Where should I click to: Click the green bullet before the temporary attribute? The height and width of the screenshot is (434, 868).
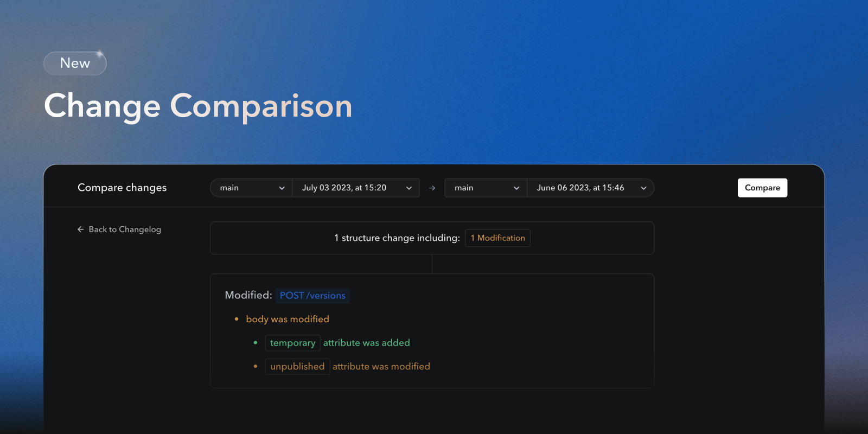click(256, 343)
